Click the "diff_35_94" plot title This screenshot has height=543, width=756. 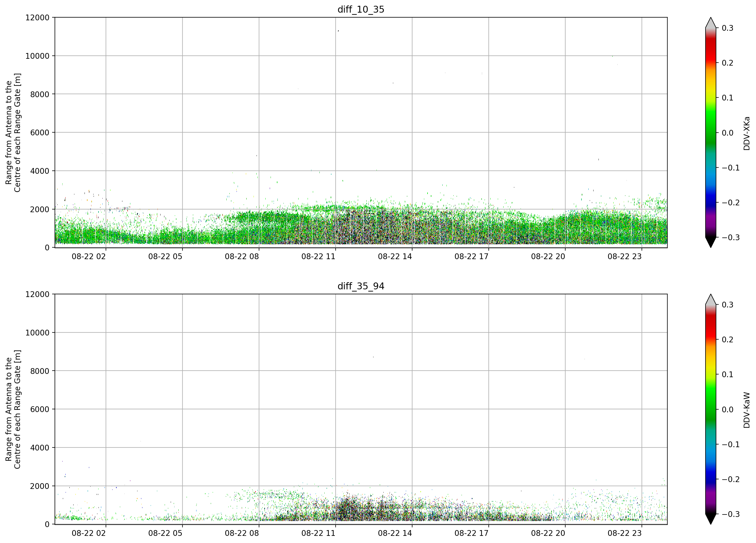pos(361,286)
